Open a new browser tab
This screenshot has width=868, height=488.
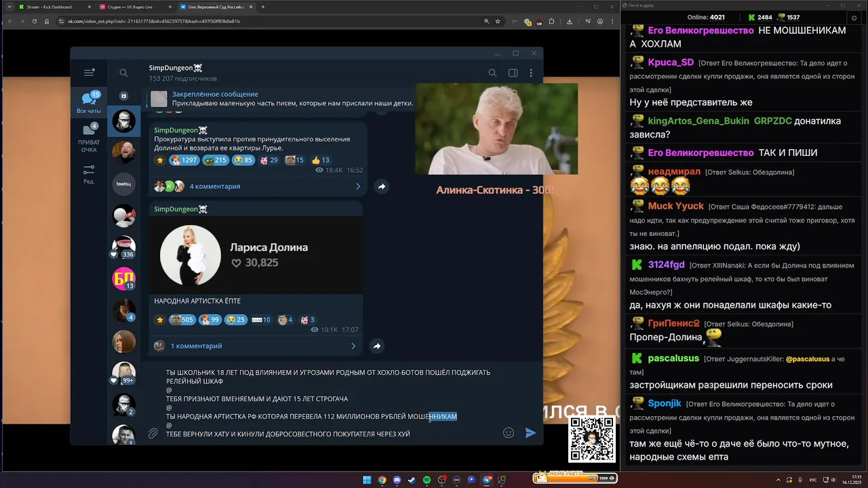(x=263, y=7)
